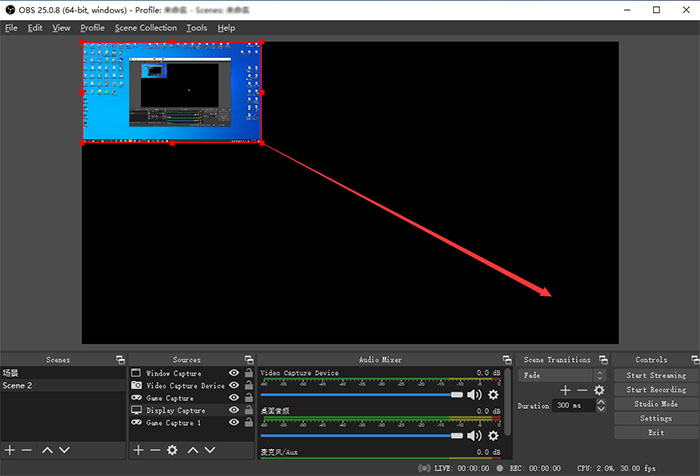Viewport: 700px width, 476px height.
Task: Open the Edit menu
Action: pyautogui.click(x=35, y=28)
